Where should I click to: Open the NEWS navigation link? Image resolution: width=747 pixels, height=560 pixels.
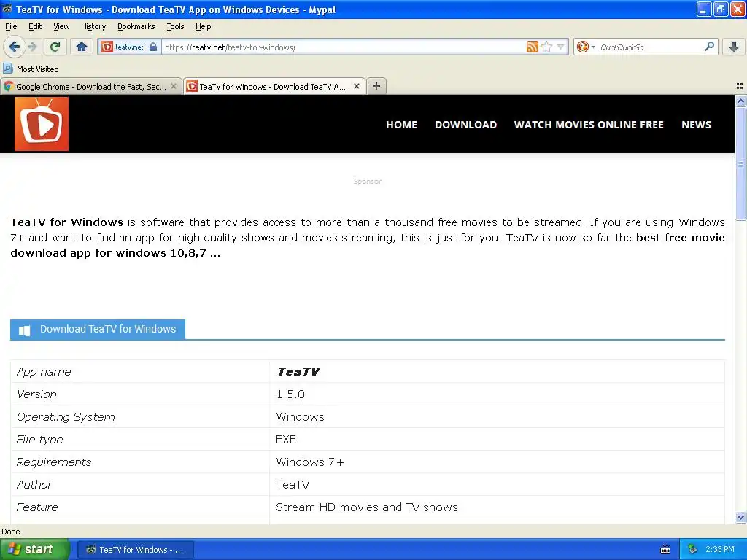coord(696,125)
